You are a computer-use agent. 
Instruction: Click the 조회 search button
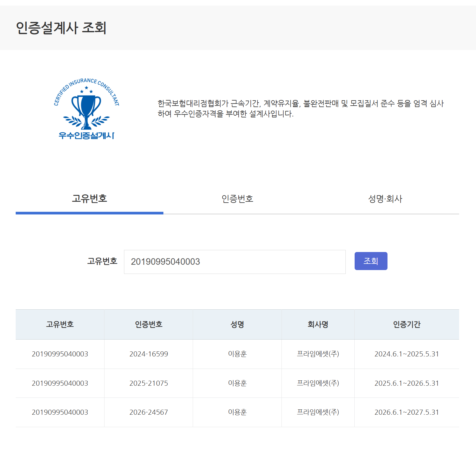pyautogui.click(x=371, y=261)
